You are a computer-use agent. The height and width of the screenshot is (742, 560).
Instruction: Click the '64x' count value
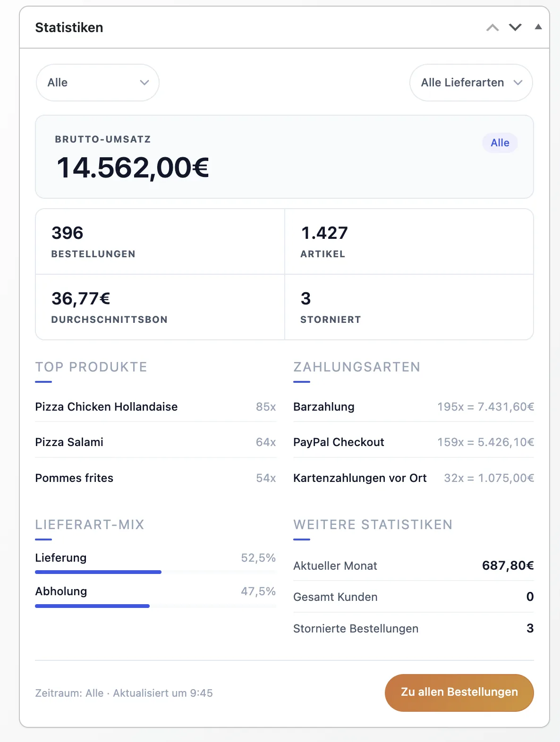[x=266, y=442]
